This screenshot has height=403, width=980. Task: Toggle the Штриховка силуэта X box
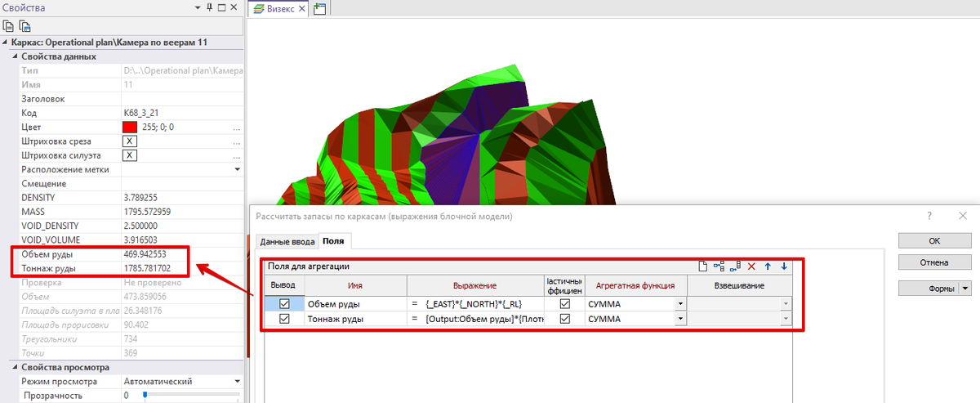[x=129, y=155]
